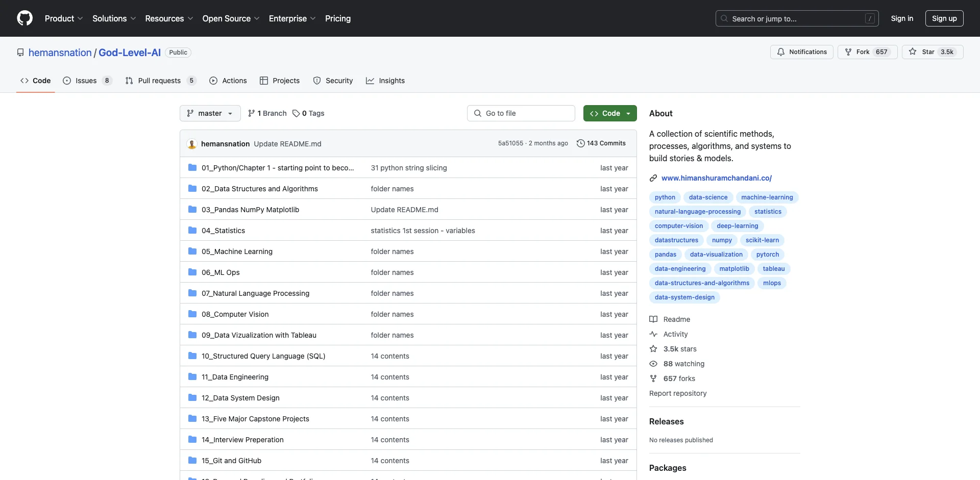Open the God-Level-AI repository link
980x480 pixels.
[130, 53]
